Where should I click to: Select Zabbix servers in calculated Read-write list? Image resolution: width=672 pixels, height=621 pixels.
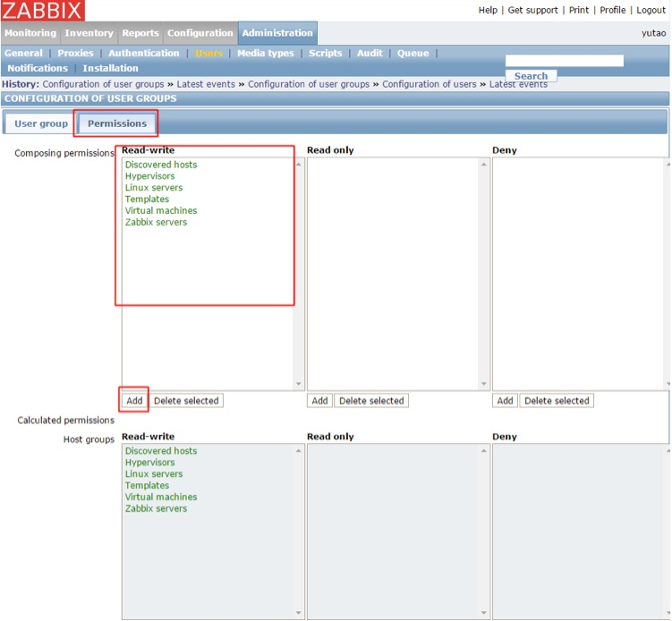[x=156, y=508]
